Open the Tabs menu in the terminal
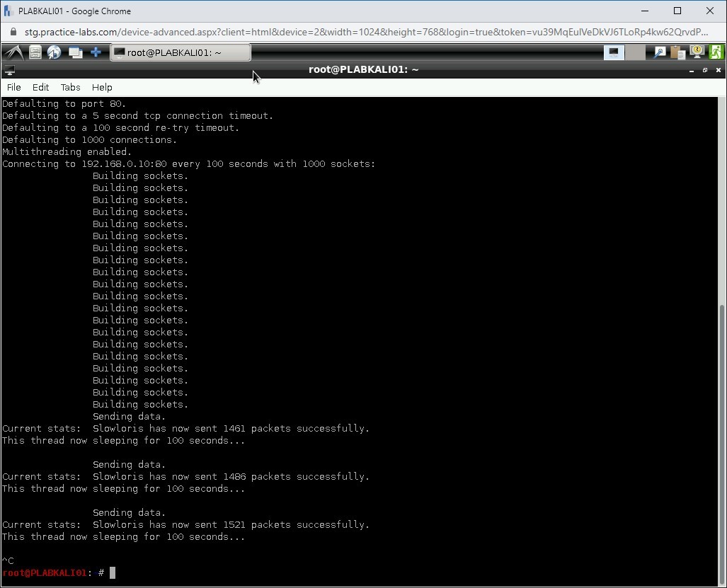The height and width of the screenshot is (588, 727). (70, 87)
